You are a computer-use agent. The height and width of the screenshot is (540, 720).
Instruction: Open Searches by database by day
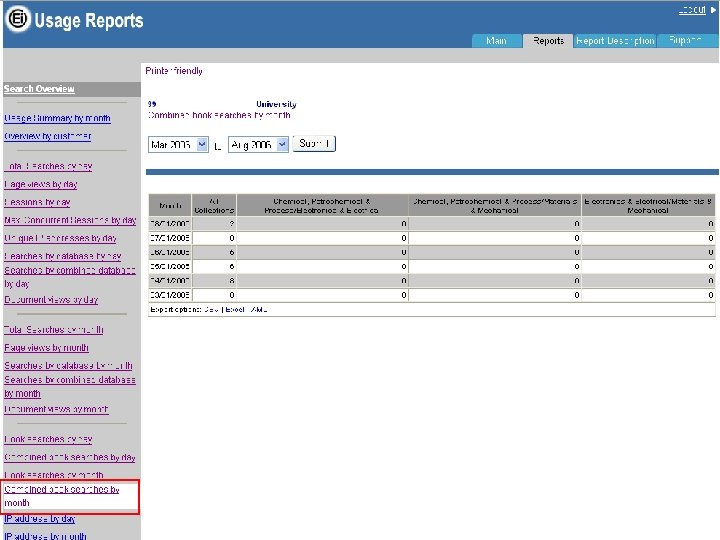(x=63, y=256)
